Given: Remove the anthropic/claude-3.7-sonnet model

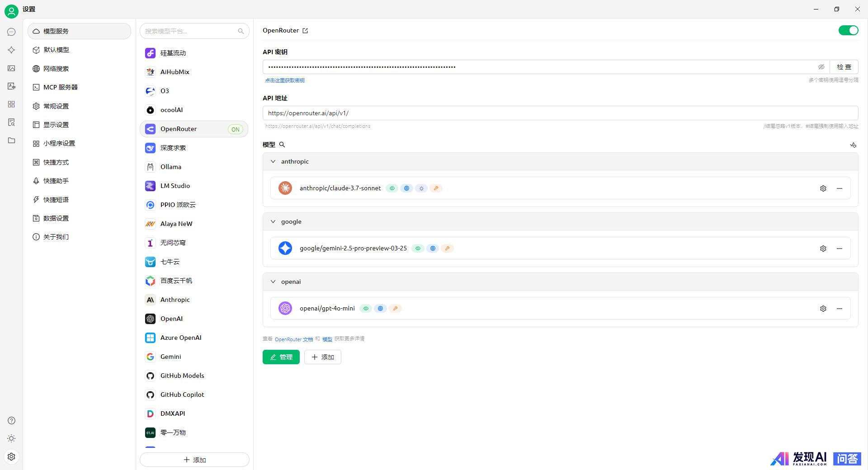Looking at the screenshot, I should click(840, 188).
